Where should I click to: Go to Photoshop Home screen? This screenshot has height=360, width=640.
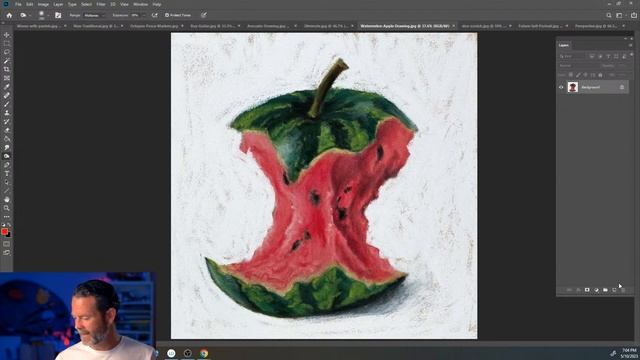9,15
